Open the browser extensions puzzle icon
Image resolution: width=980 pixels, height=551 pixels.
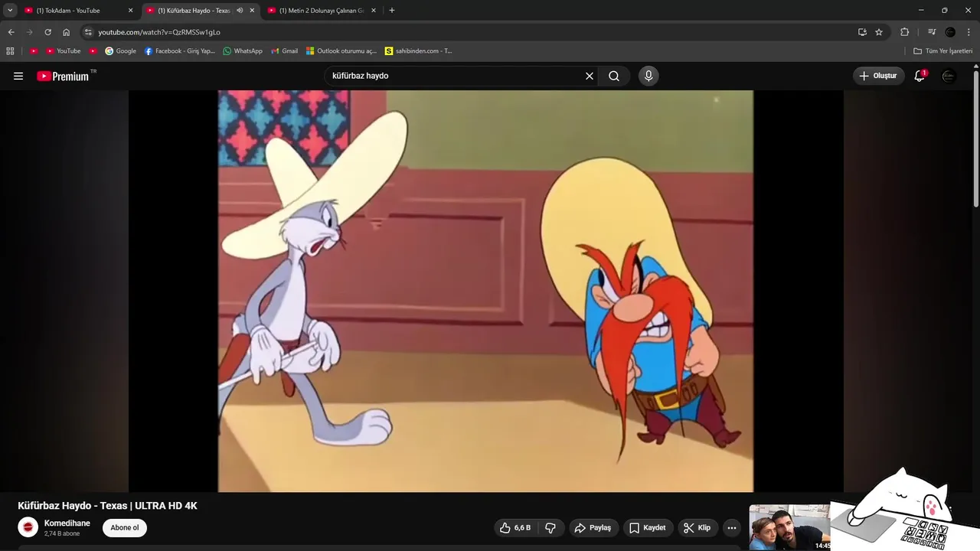pyautogui.click(x=904, y=32)
